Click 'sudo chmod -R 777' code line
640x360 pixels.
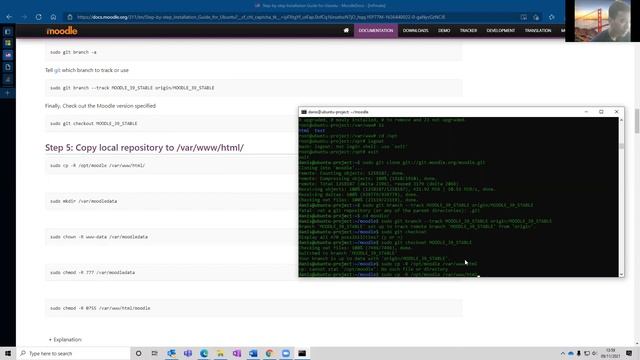click(92, 272)
